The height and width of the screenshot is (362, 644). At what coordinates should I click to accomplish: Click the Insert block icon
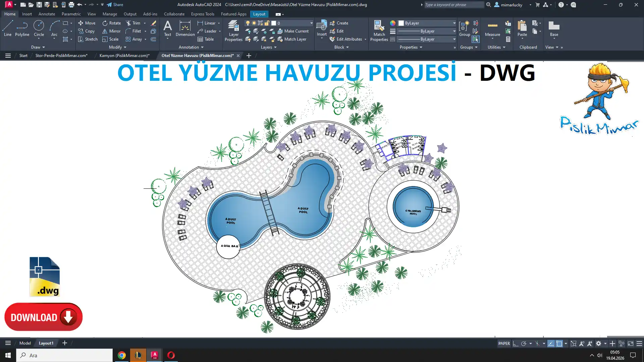click(x=321, y=27)
